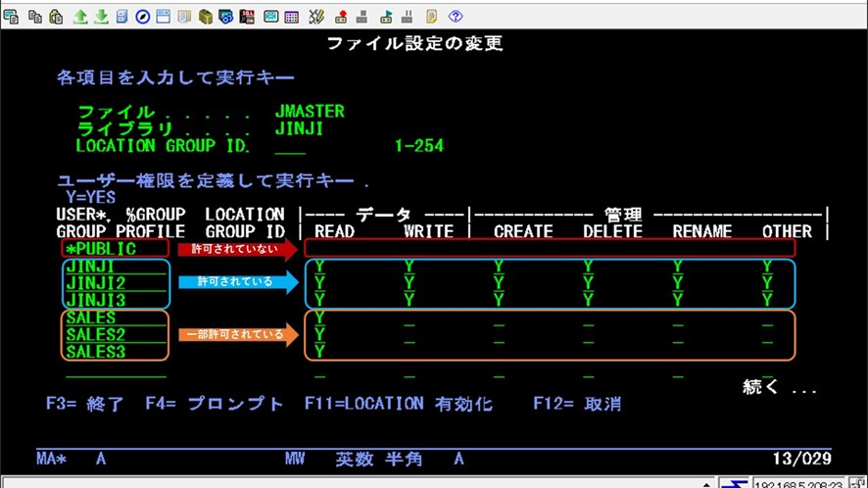868x488 pixels.
Task: Click the READ Y cell for SALES
Action: coord(320,317)
